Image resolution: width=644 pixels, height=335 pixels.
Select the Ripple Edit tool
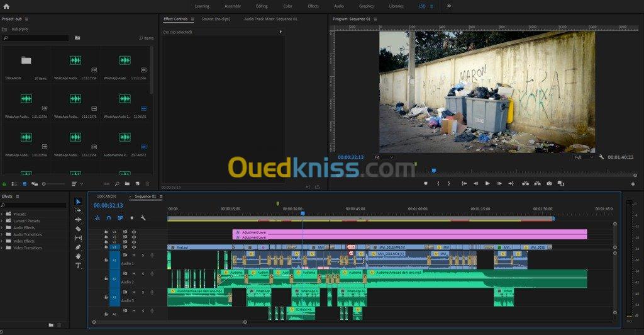pyautogui.click(x=78, y=220)
